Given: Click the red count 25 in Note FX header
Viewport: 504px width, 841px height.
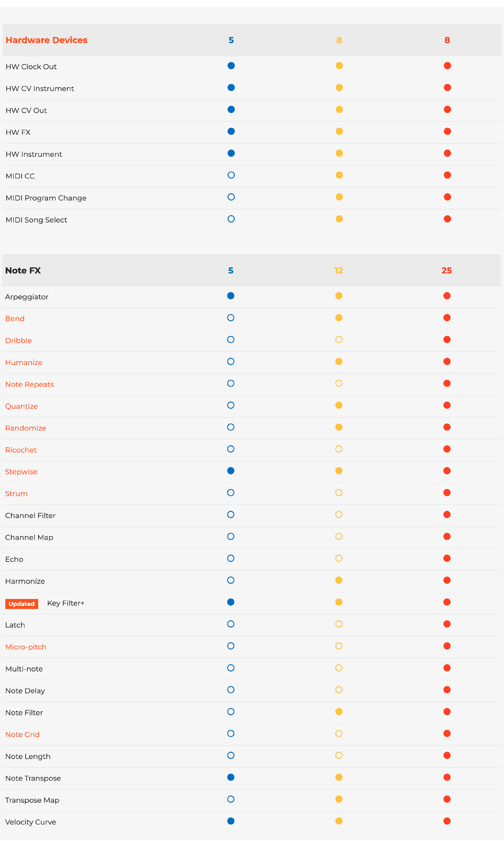Looking at the screenshot, I should pos(447,271).
